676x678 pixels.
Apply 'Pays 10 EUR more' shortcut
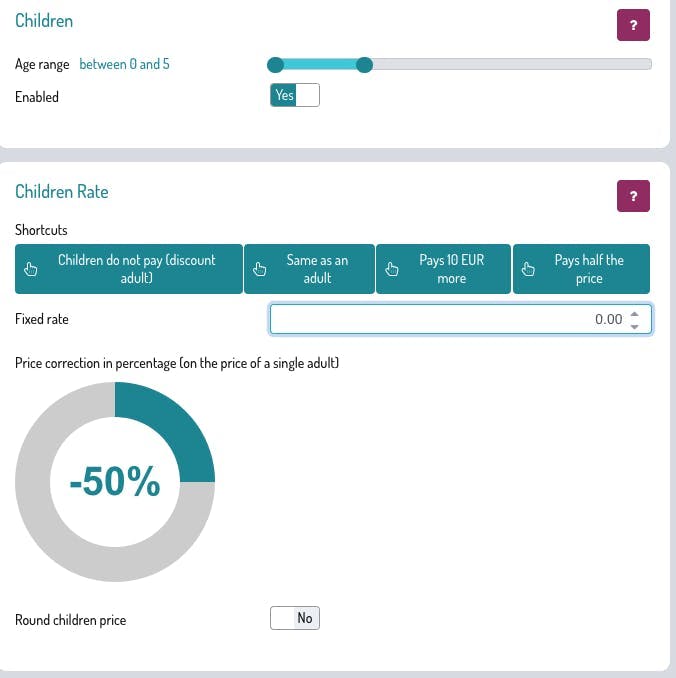coord(451,269)
